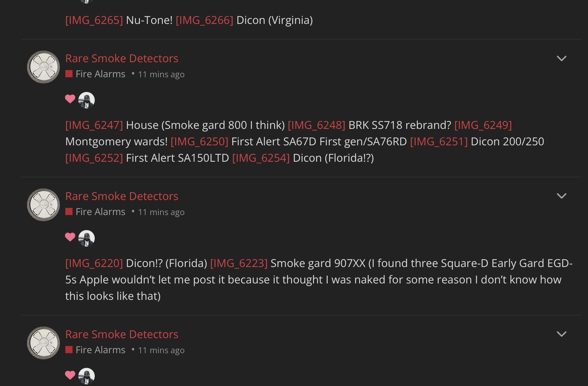Open the author avatar on the IMG_6220 post
This screenshot has height=386, width=588.
[x=43, y=205]
